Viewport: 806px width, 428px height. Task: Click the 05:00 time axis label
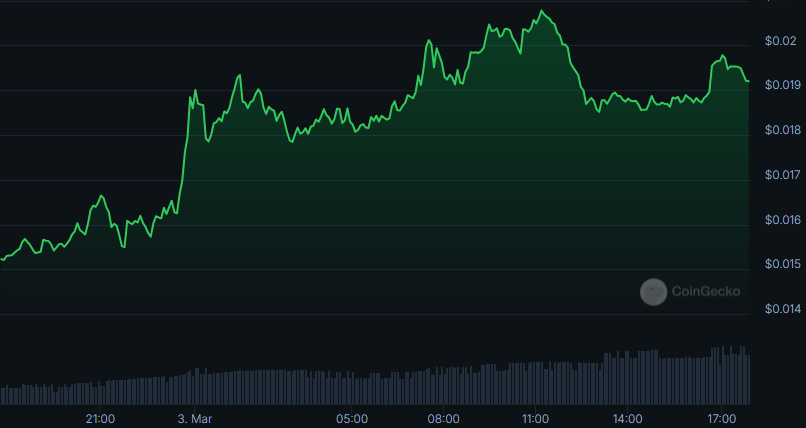[x=352, y=418]
